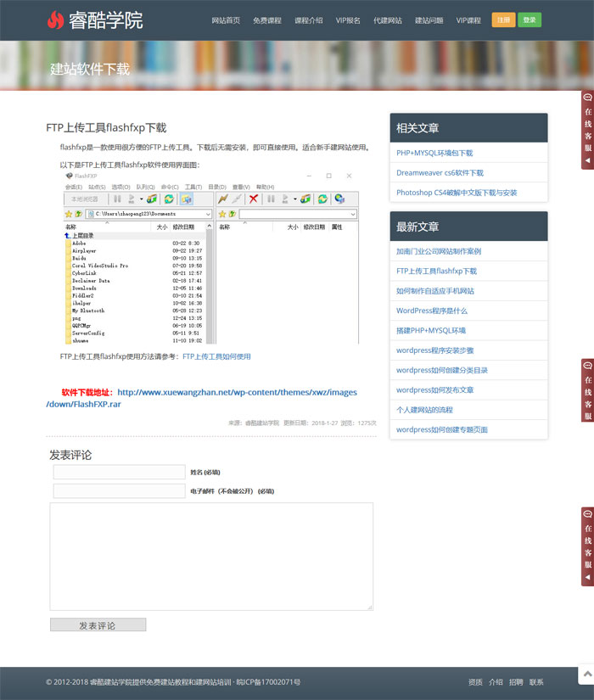Screen dimensions: 594x700
Task: Click the article title FTP上传工具flashfxp下载
Action: coord(106,128)
